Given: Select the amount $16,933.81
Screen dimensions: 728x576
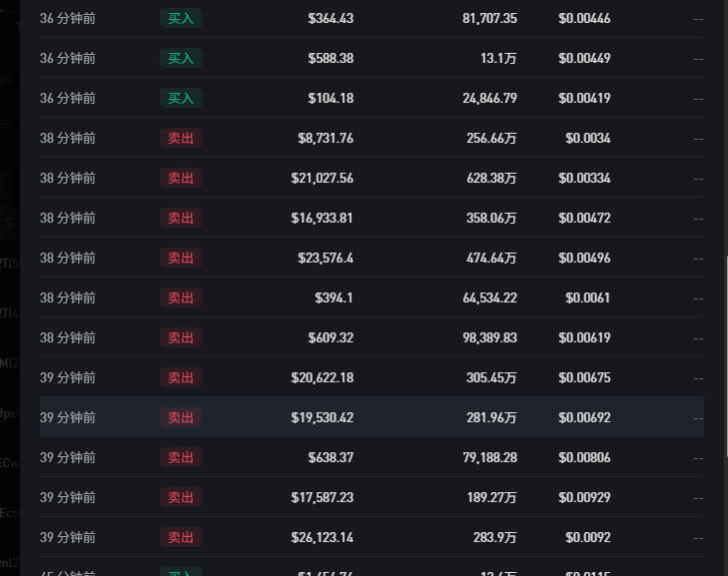Looking at the screenshot, I should 323,218.
